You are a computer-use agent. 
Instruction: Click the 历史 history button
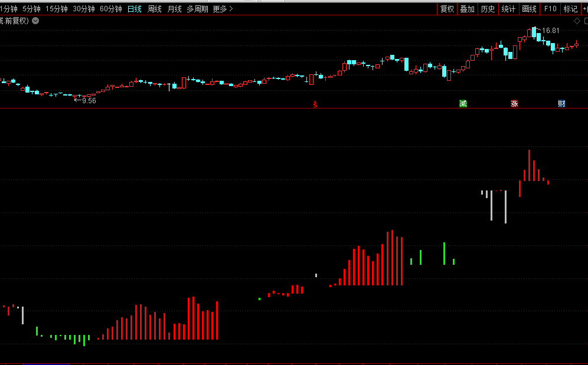tap(488, 9)
